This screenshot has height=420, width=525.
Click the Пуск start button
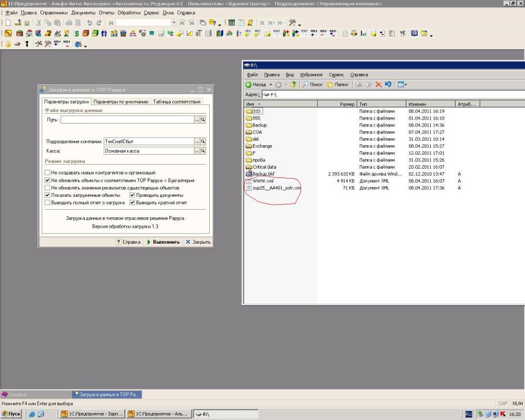point(11,414)
